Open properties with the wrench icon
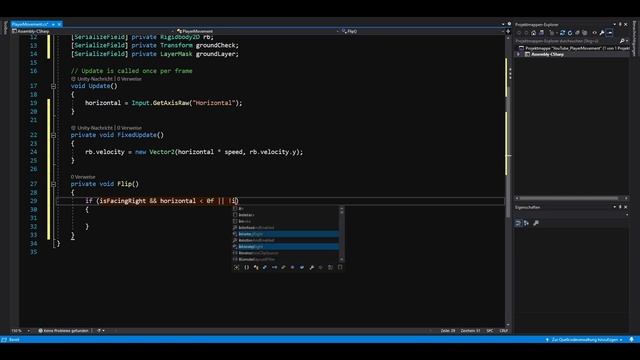Image resolution: width=640 pixels, height=360 pixels. (x=602, y=33)
